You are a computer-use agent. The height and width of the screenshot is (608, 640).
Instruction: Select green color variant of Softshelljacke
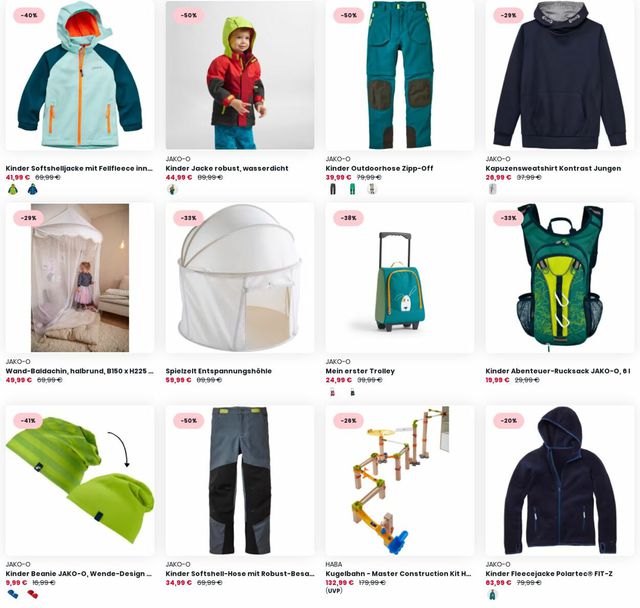[13, 189]
